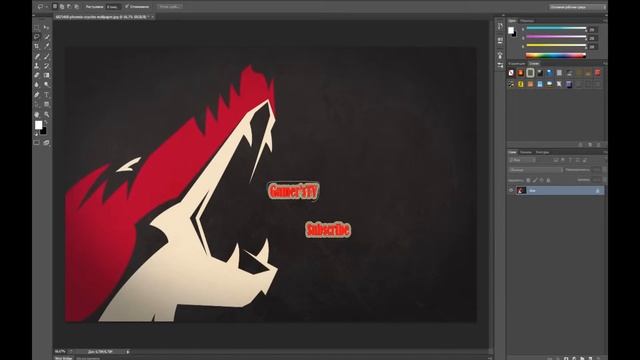Switch to the Styles tab
The height and width of the screenshot is (360, 640).
pyautogui.click(x=534, y=64)
